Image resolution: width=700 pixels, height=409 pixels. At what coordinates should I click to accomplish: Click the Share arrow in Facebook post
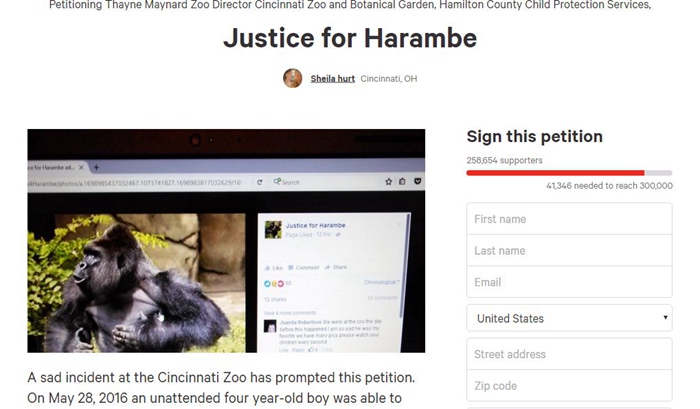click(327, 267)
